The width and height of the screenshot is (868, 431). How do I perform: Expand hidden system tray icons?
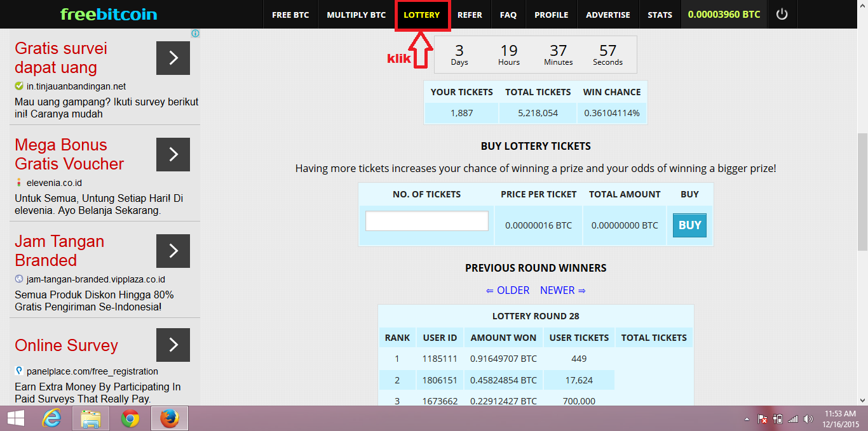(747, 420)
